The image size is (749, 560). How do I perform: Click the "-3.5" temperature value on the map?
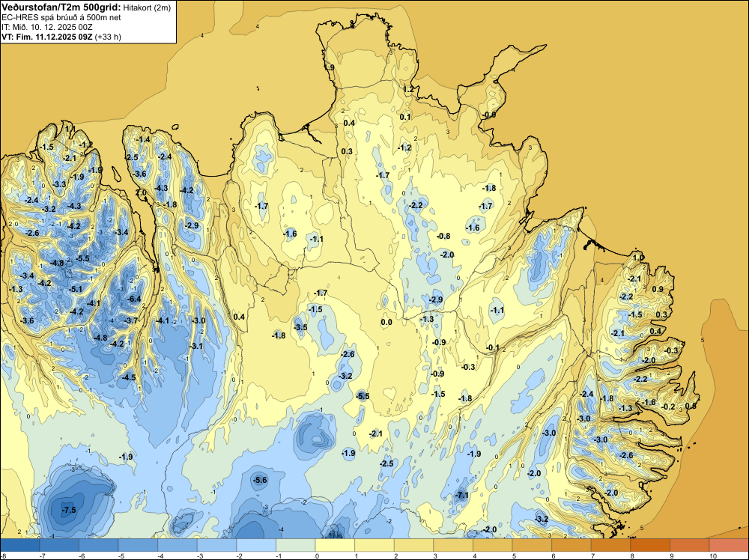(300, 327)
